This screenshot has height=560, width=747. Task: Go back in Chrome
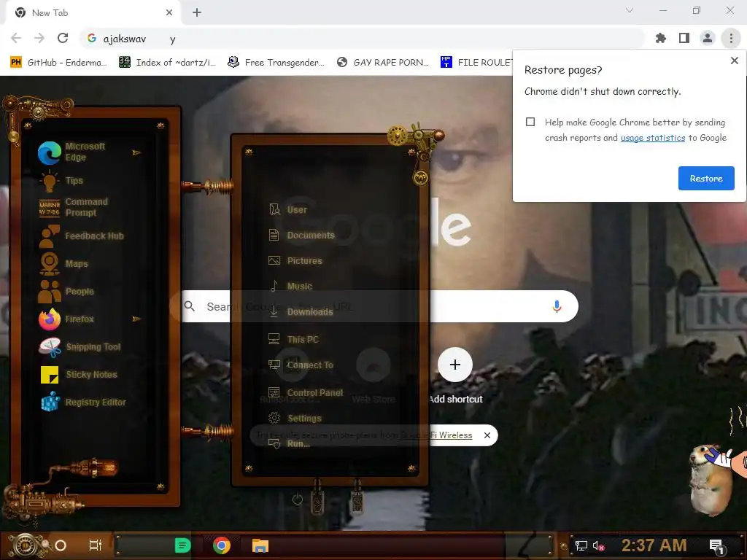(x=16, y=38)
